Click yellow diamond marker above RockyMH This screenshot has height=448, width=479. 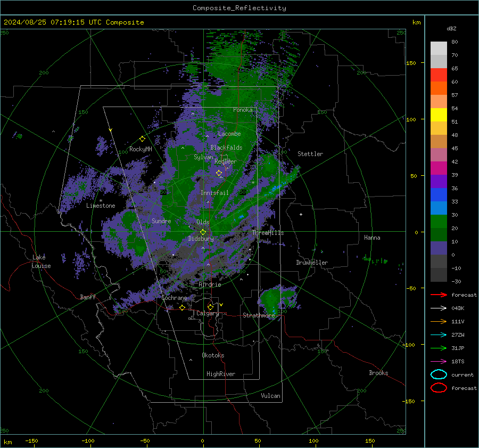tap(142, 139)
